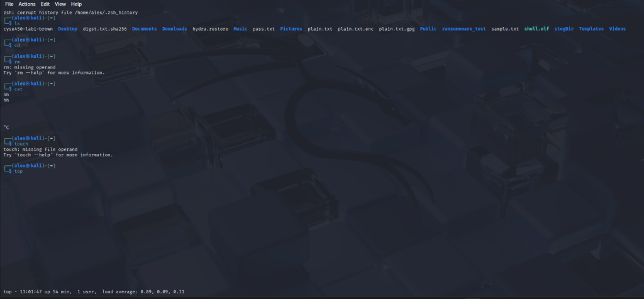Click the digst.txt.sha256 file name
The height and width of the screenshot is (299, 644).
104,29
